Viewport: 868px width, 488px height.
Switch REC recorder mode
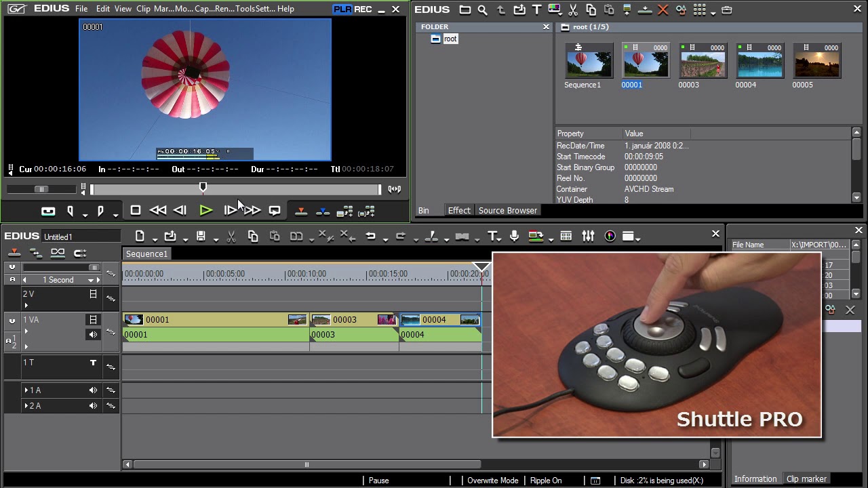(363, 9)
